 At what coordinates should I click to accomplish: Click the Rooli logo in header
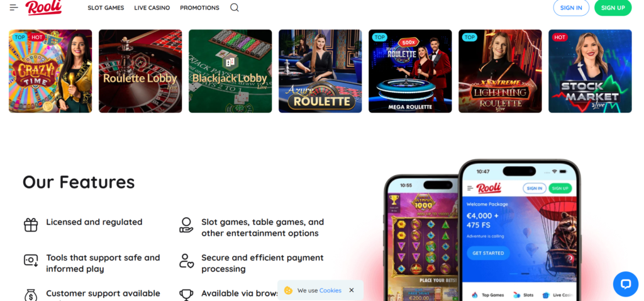[43, 8]
